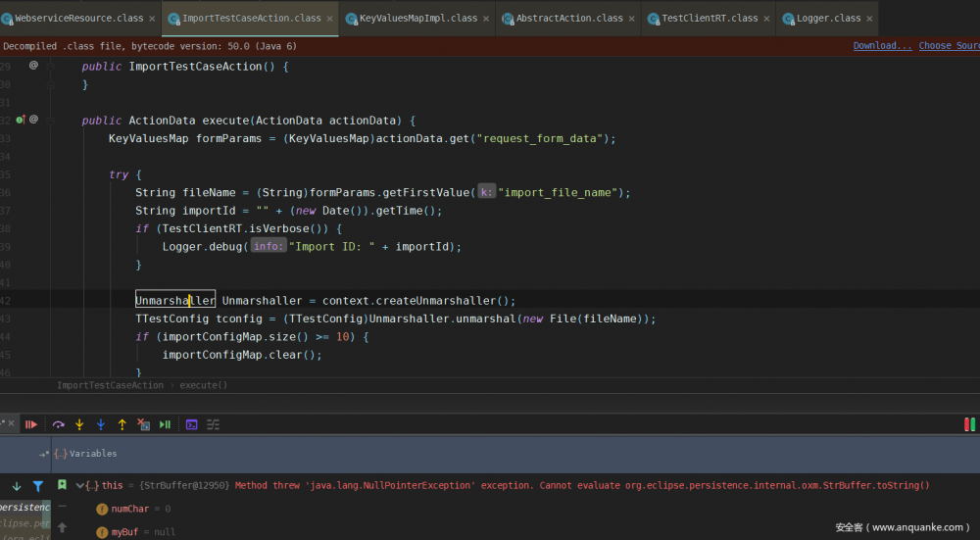Click the Step Over debugger icon
Viewport: 980px width, 540px height.
coord(59,424)
